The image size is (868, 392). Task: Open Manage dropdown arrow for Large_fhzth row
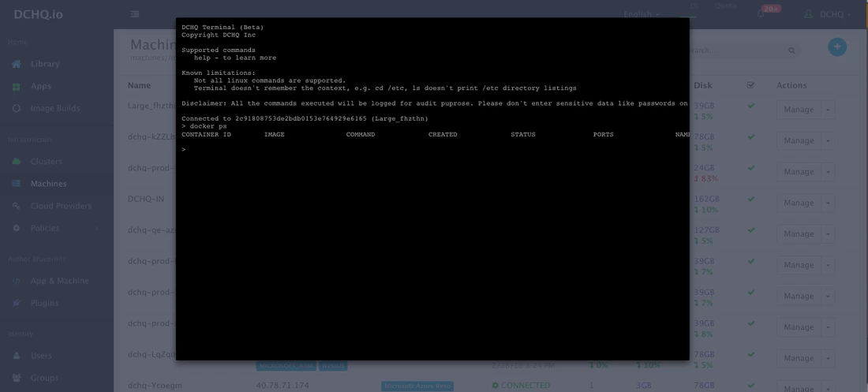coord(828,110)
